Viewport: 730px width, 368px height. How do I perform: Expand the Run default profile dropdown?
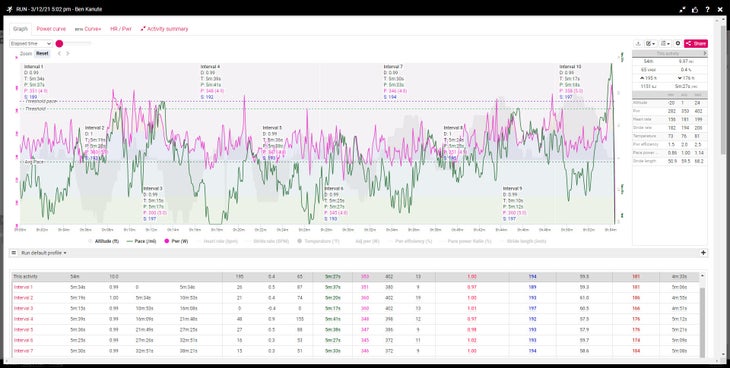[x=44, y=252]
